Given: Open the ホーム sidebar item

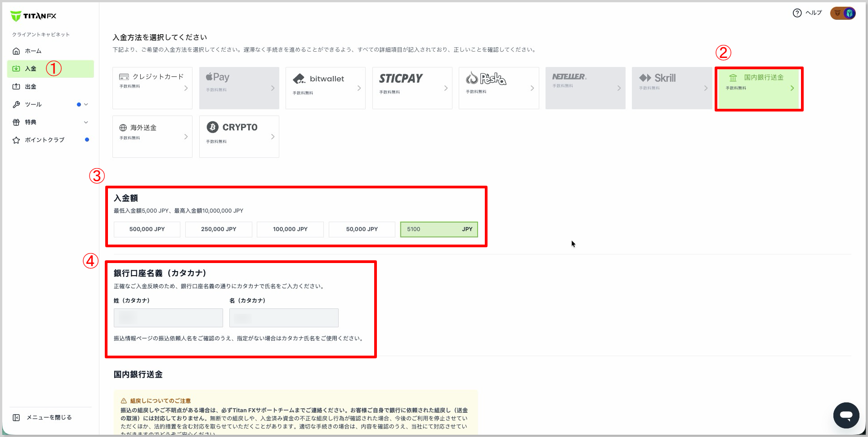Looking at the screenshot, I should coord(50,51).
